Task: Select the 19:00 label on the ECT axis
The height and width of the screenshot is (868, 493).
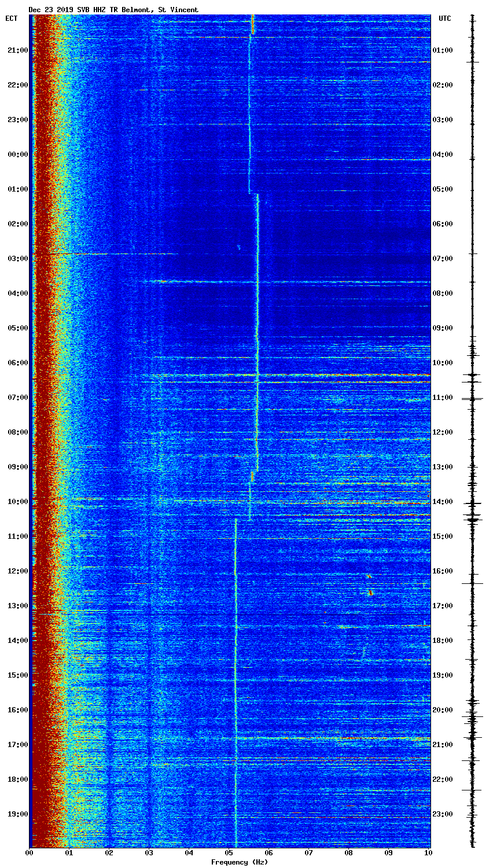Action: click(18, 814)
